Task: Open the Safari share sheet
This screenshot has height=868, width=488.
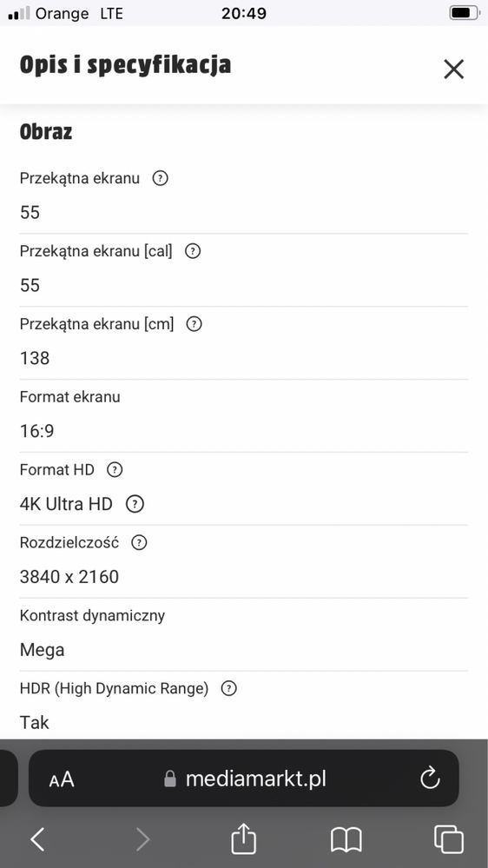Action: [x=243, y=838]
